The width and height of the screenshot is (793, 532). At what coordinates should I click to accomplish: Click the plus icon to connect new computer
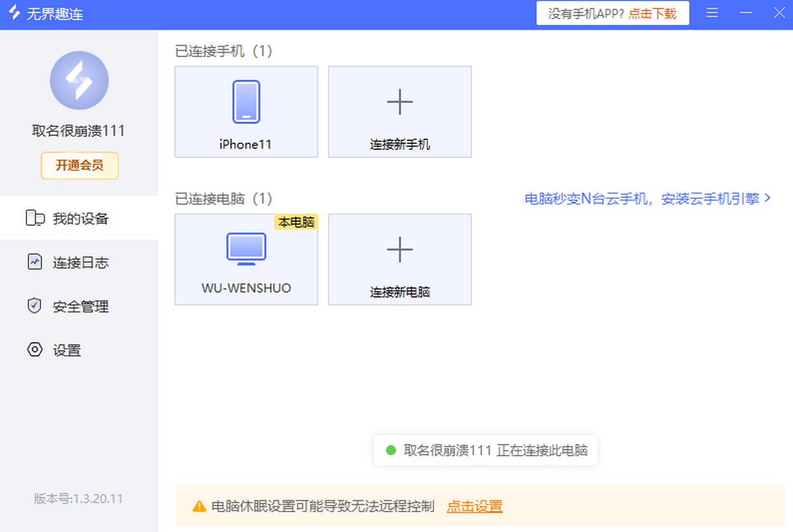400,249
